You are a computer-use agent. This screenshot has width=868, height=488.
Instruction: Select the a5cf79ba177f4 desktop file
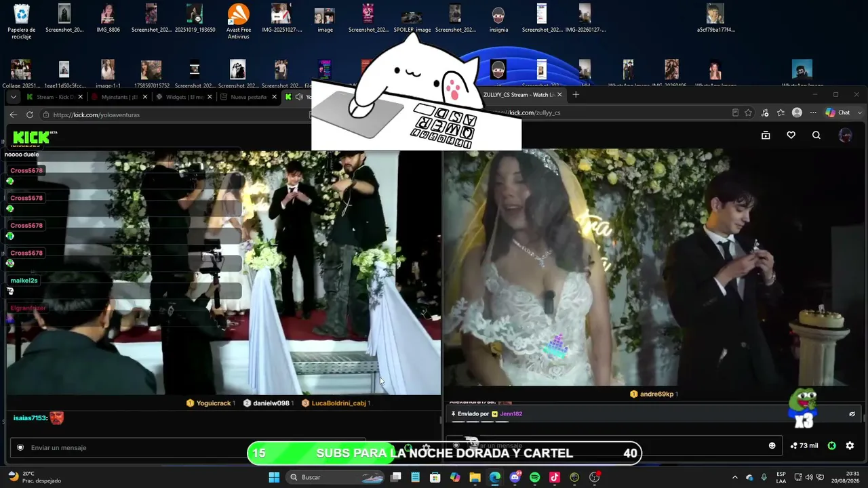[x=715, y=18]
